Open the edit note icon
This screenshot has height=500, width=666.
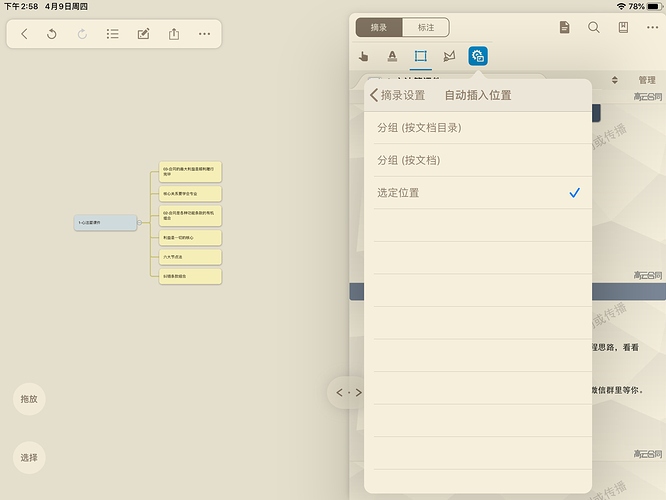(144, 34)
